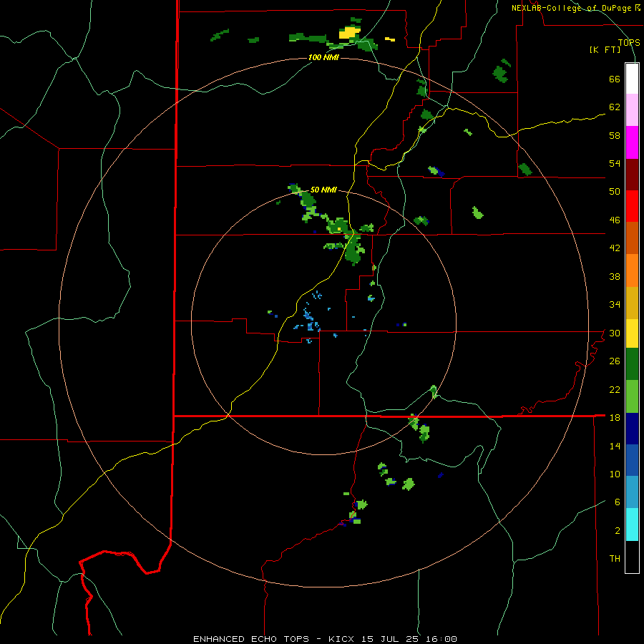Click the '50' legend value on the scale

(615, 192)
